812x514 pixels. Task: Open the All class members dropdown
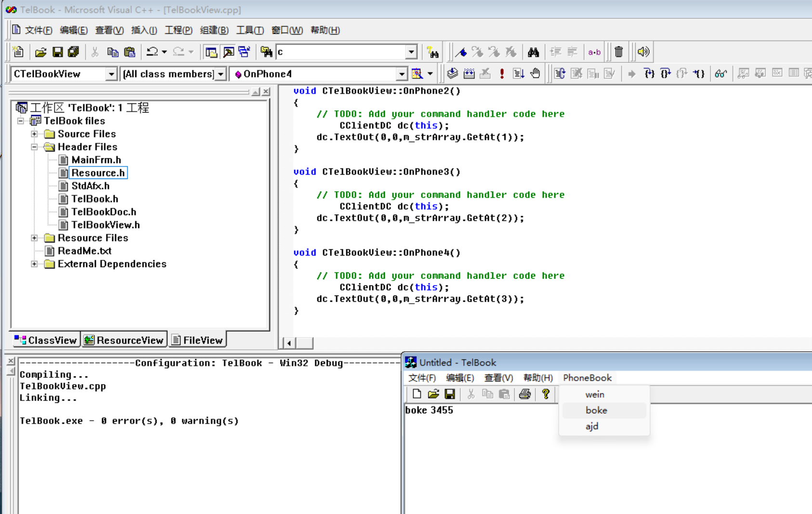[x=221, y=74]
